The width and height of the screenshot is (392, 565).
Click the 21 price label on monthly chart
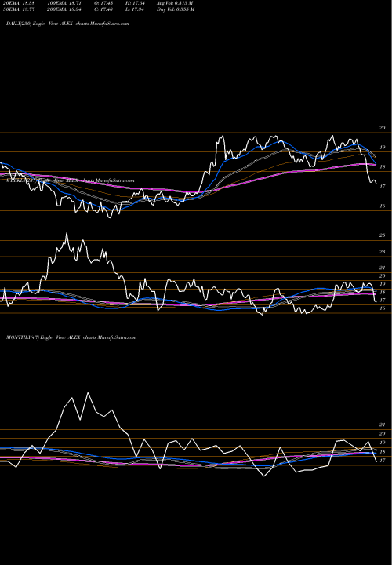point(382,425)
